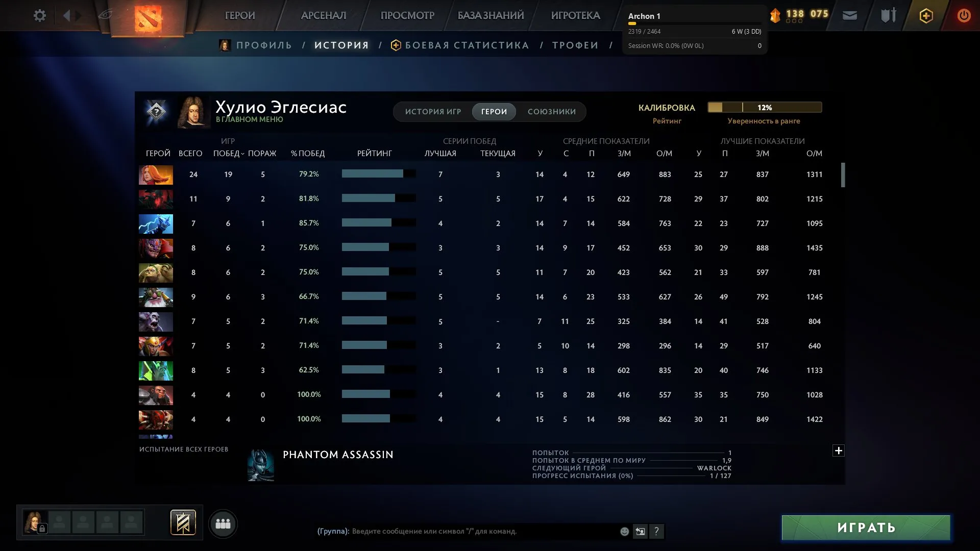Image resolution: width=980 pixels, height=551 pixels.
Task: Click the first empty party slot
Action: [59, 522]
